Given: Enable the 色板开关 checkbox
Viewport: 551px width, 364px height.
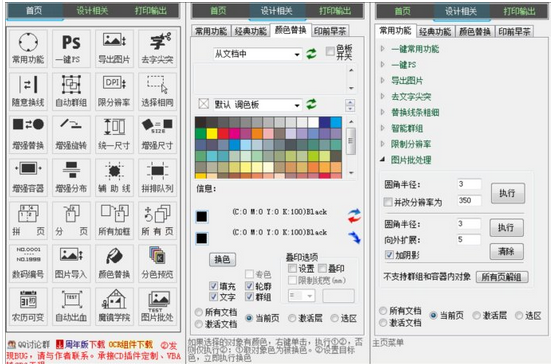Looking at the screenshot, I should pyautogui.click(x=330, y=51).
